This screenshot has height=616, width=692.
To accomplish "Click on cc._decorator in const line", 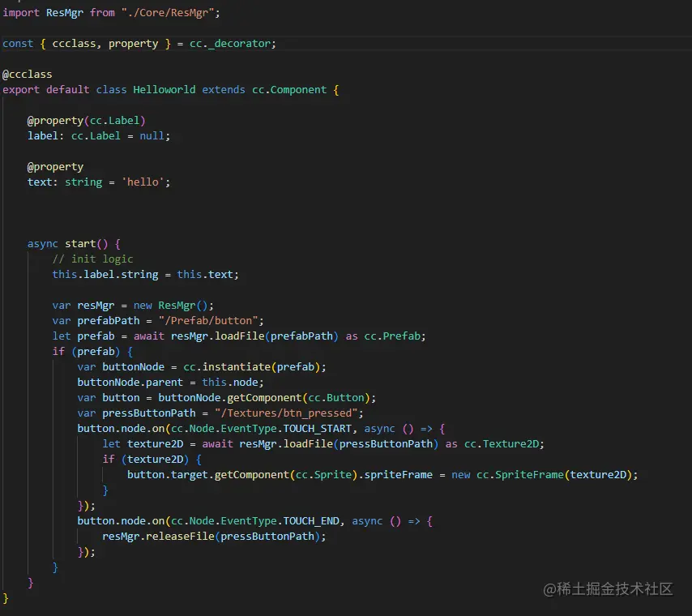I will 229,43.
